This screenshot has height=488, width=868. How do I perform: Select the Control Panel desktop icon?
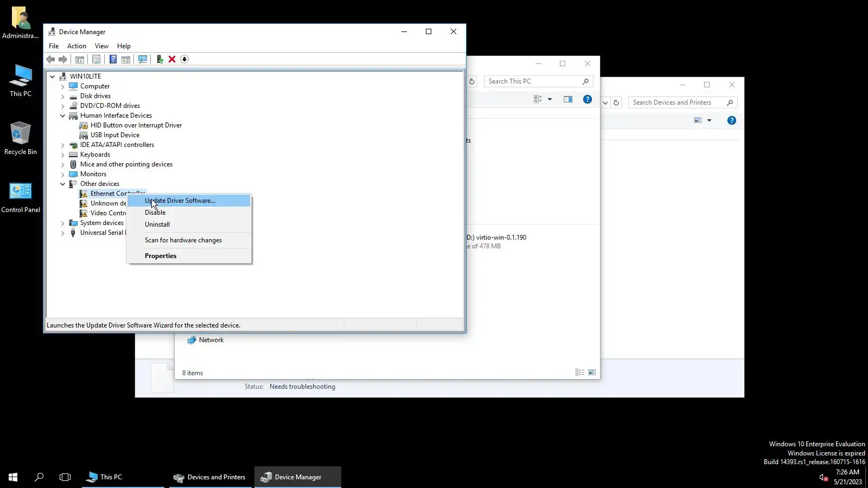(x=21, y=197)
